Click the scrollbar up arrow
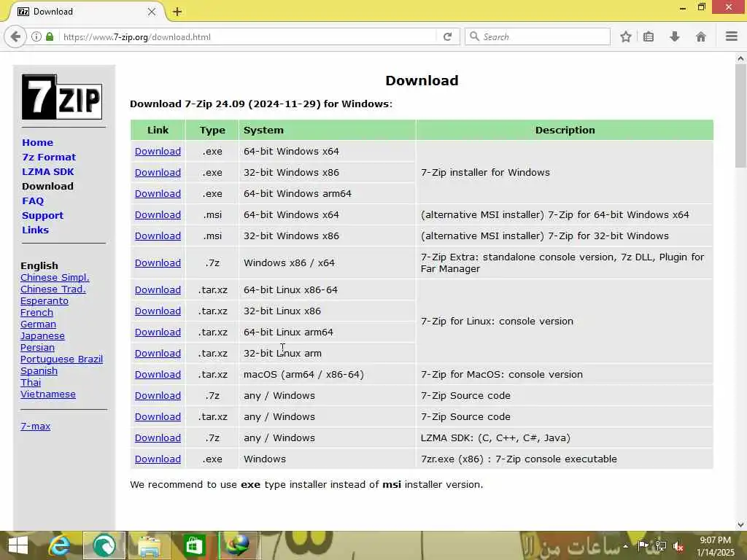This screenshot has height=560, width=747. [x=740, y=58]
